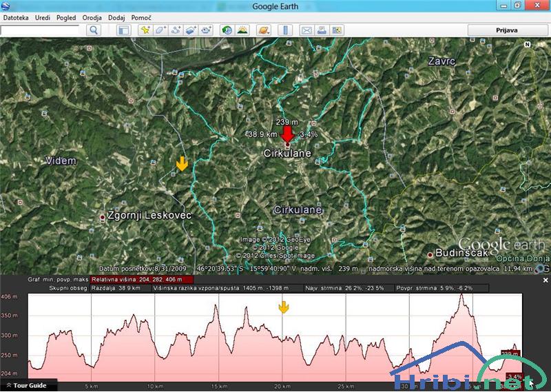Open the Datoteka menu
This screenshot has width=551, height=392.
[16, 18]
